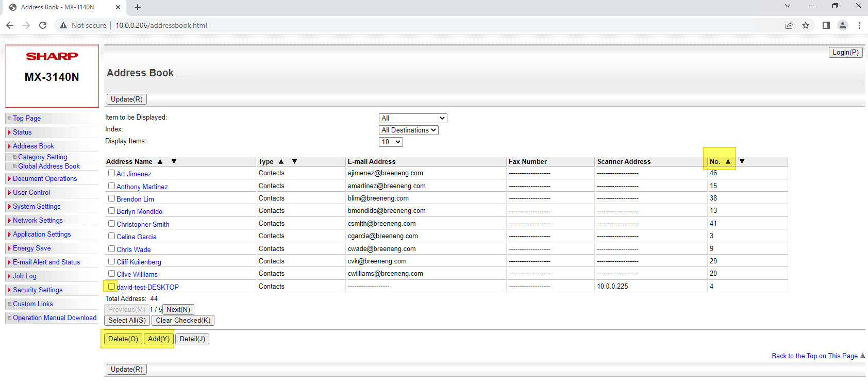868x384 pixels.
Task: Check the Celina Garcia checkbox
Action: click(111, 236)
